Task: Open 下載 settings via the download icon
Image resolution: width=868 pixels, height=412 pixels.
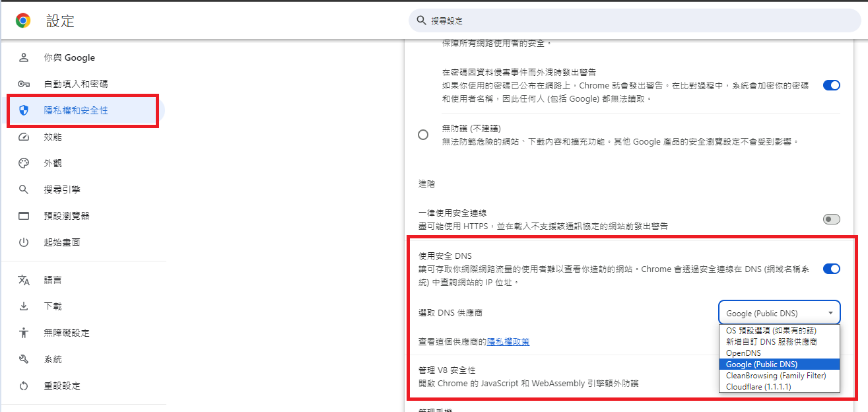Action: [24, 306]
